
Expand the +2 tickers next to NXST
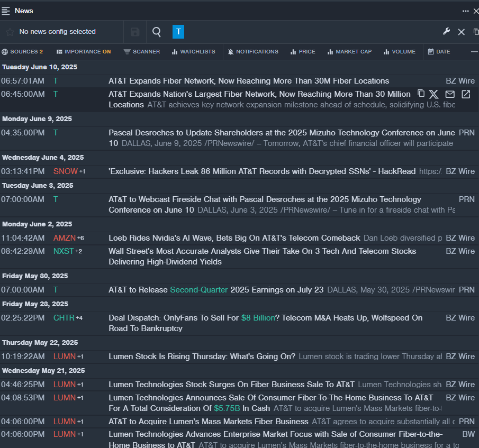click(x=78, y=251)
